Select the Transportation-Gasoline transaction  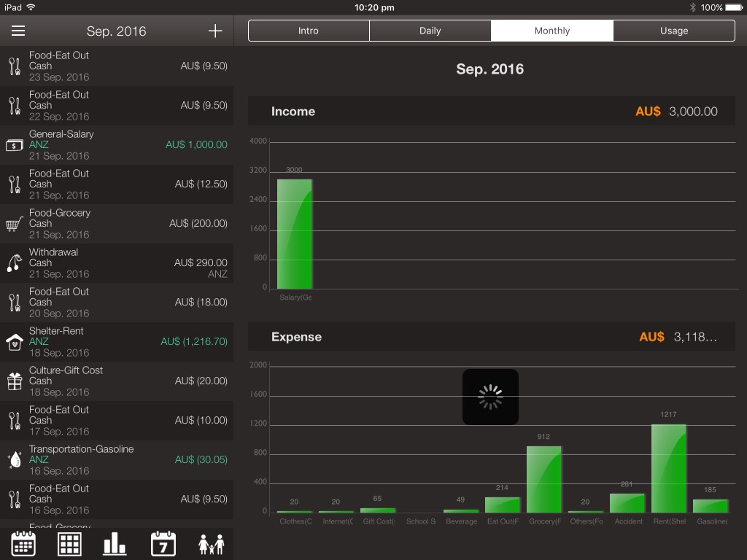(117, 459)
